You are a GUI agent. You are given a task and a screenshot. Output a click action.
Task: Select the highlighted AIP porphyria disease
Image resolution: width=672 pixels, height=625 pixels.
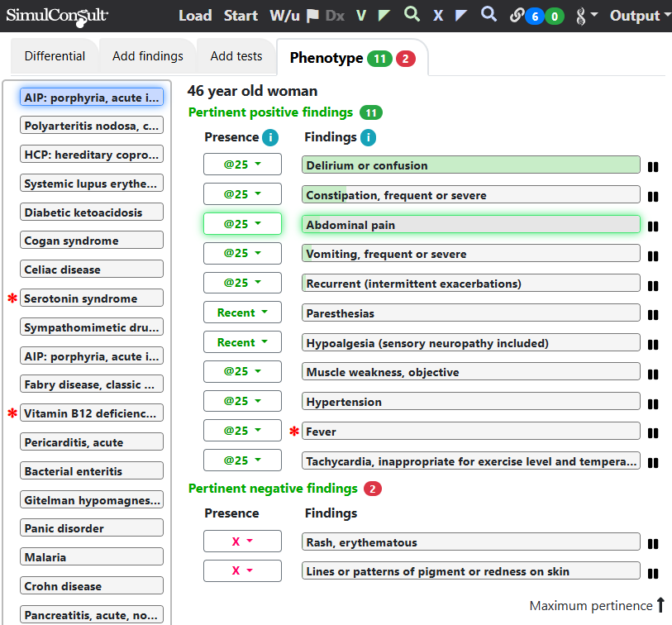point(92,97)
